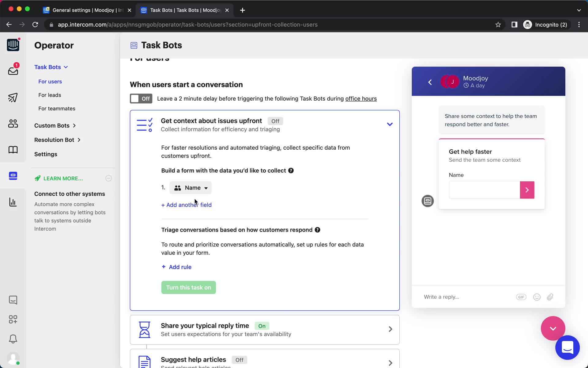Open the Reports bar chart icon

pos(13,202)
